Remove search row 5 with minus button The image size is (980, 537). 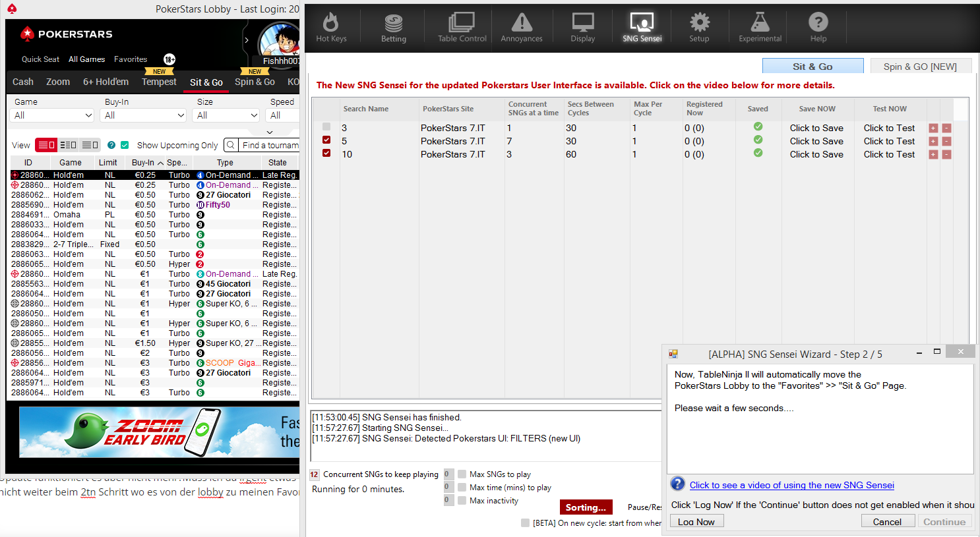click(x=946, y=141)
